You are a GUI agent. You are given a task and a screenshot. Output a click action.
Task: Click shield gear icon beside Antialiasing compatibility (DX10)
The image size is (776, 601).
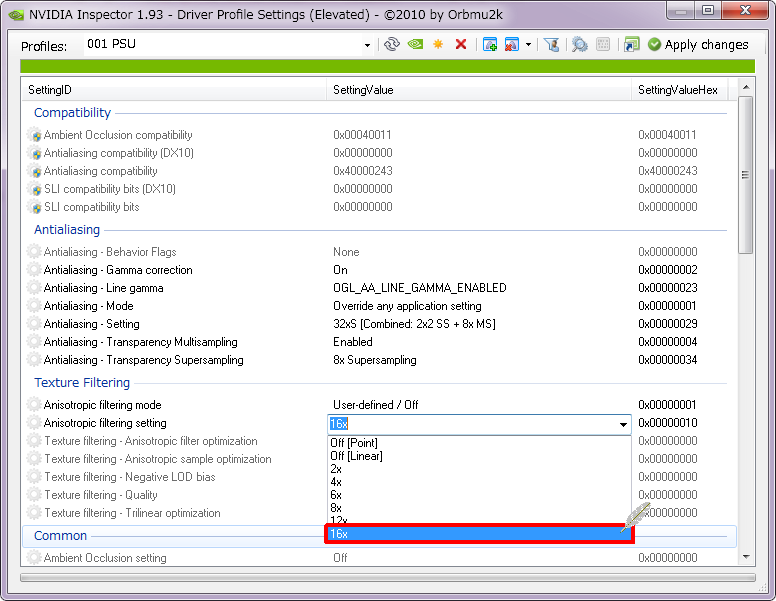(x=34, y=153)
